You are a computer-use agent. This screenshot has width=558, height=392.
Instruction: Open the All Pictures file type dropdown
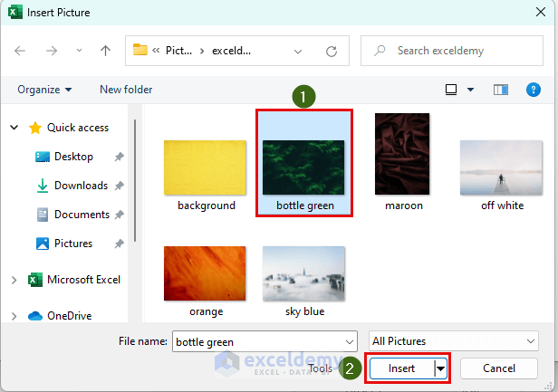tap(454, 341)
